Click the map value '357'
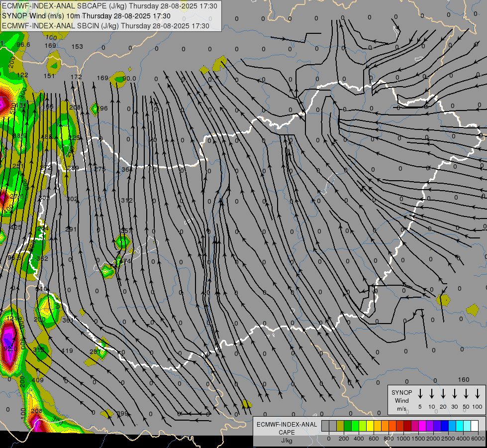Image resolution: width=487 pixels, height=448 pixels. pyautogui.click(x=126, y=230)
